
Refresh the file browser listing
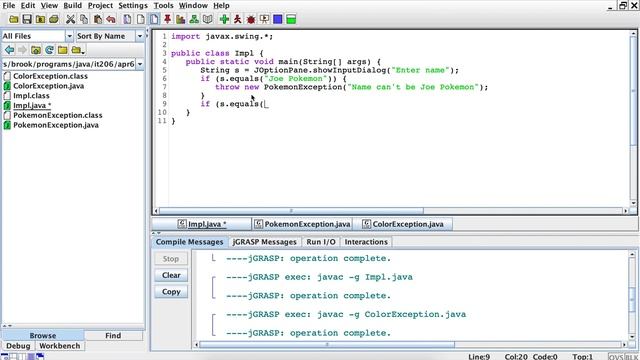(49, 50)
